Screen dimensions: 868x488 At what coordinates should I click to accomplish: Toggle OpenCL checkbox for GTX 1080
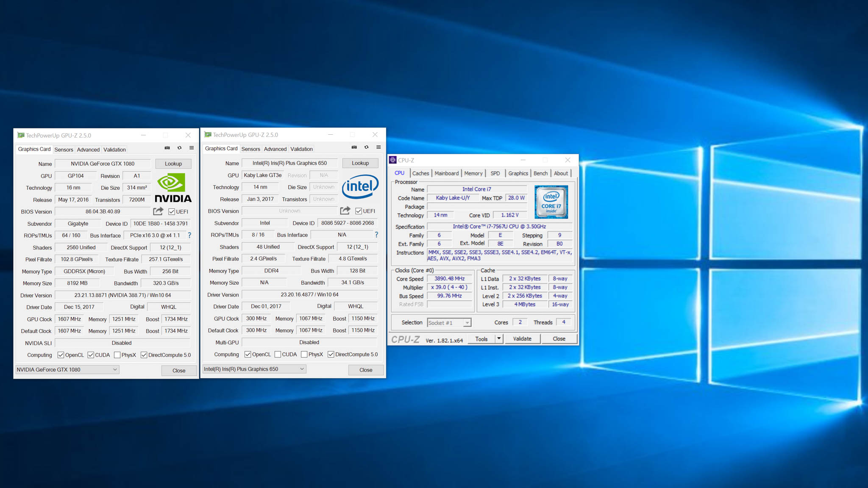click(61, 355)
